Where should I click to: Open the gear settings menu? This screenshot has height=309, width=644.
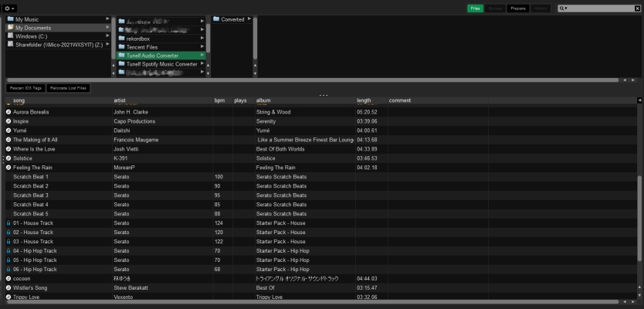[9, 8]
